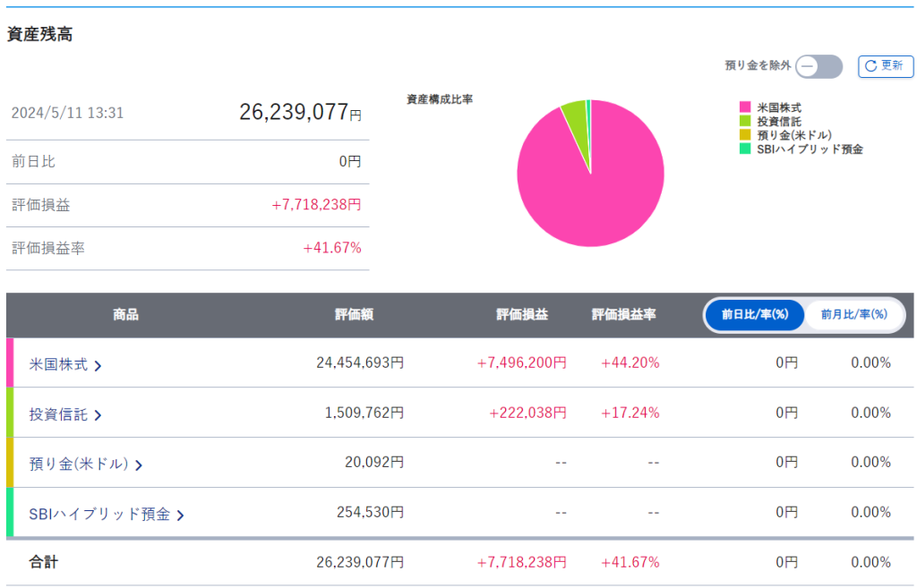Click light green 投資信託 legend square
Screen dimensions: 917x588
(x=743, y=121)
